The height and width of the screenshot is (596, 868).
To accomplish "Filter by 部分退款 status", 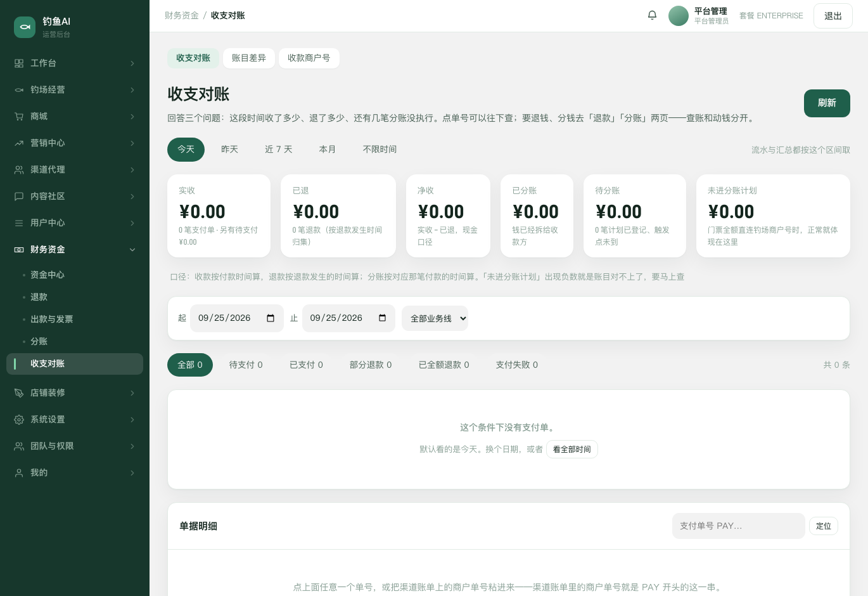I will [371, 365].
